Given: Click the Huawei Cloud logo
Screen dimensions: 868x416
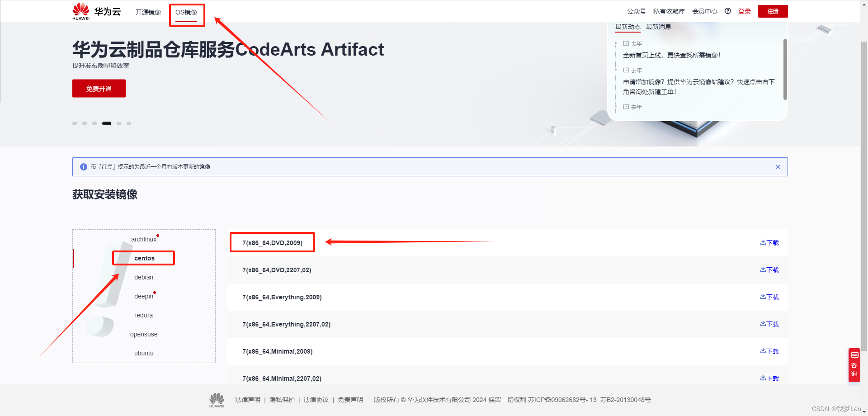Looking at the screenshot, I should (97, 11).
